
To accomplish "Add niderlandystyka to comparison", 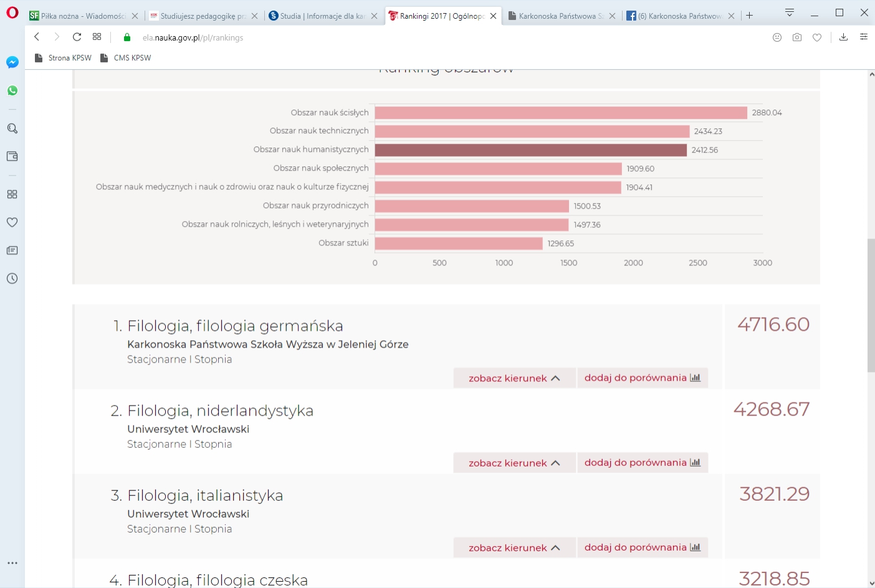I will [x=643, y=462].
